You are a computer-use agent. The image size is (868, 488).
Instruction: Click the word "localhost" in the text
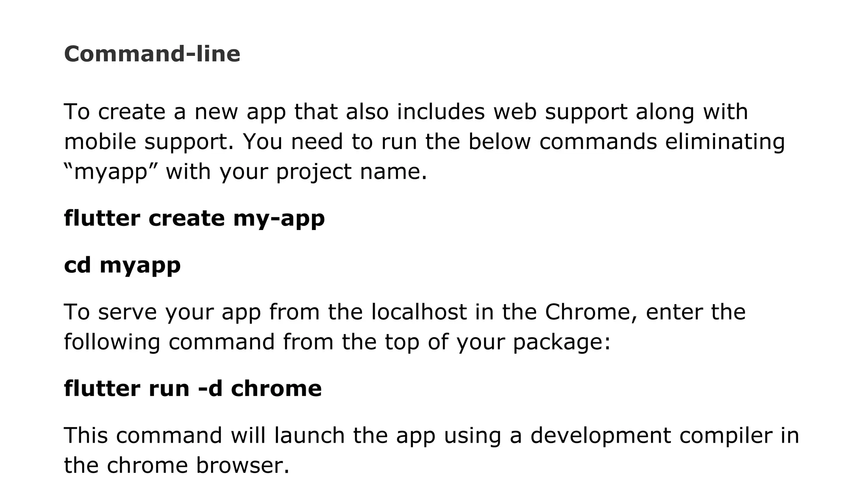tap(419, 312)
